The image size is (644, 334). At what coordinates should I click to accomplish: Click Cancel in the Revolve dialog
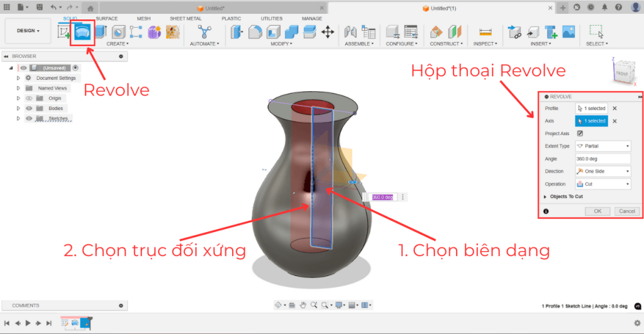626,211
